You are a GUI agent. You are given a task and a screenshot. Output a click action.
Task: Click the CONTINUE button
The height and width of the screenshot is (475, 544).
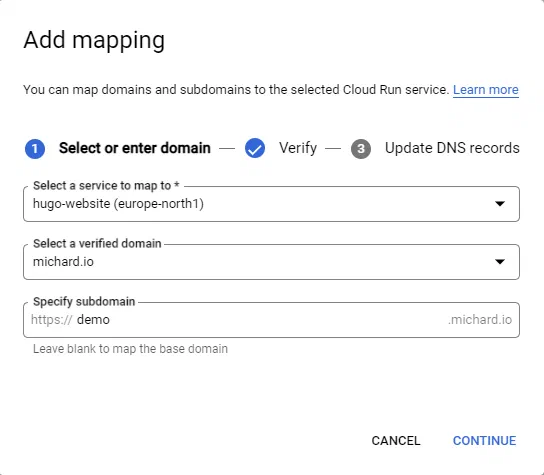click(484, 441)
